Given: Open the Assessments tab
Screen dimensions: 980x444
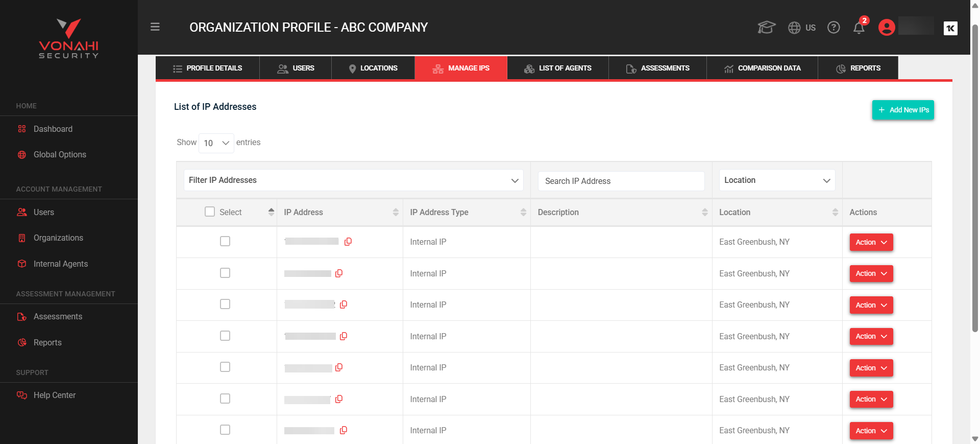Looking at the screenshot, I should coord(657,68).
